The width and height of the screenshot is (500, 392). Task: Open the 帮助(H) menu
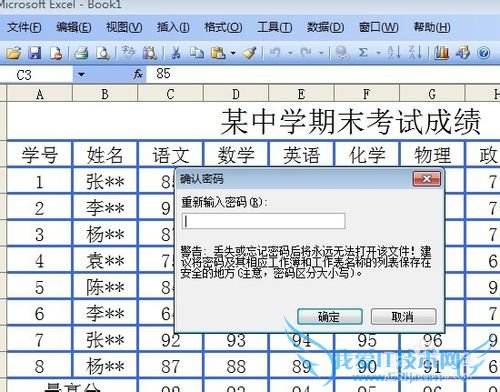click(432, 27)
